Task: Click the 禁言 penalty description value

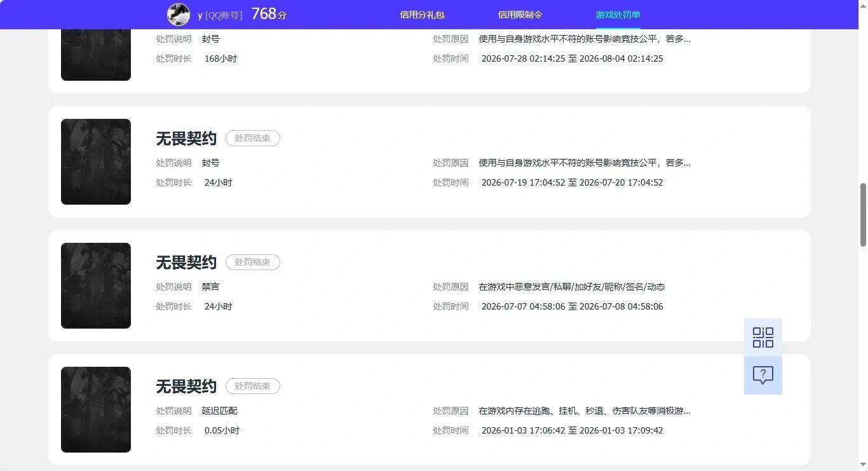Action: [210, 287]
